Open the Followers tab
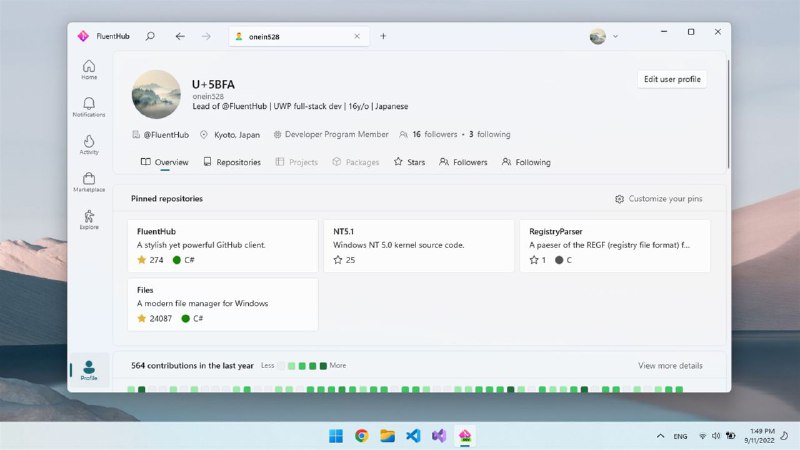The height and width of the screenshot is (450, 800). pos(463,162)
